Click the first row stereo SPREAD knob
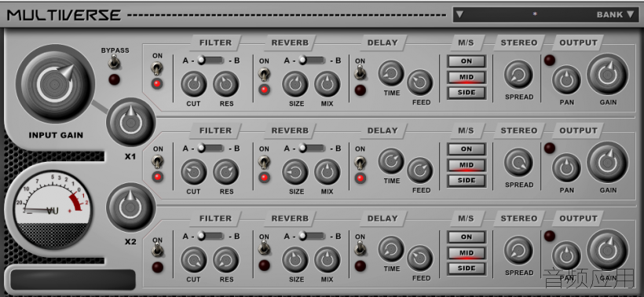The width and height of the screenshot is (644, 297). pos(518,75)
